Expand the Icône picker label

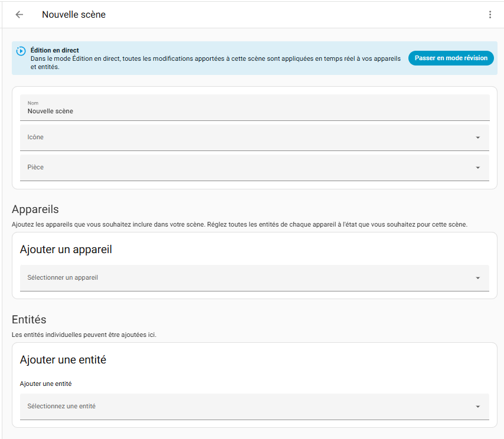35,137
